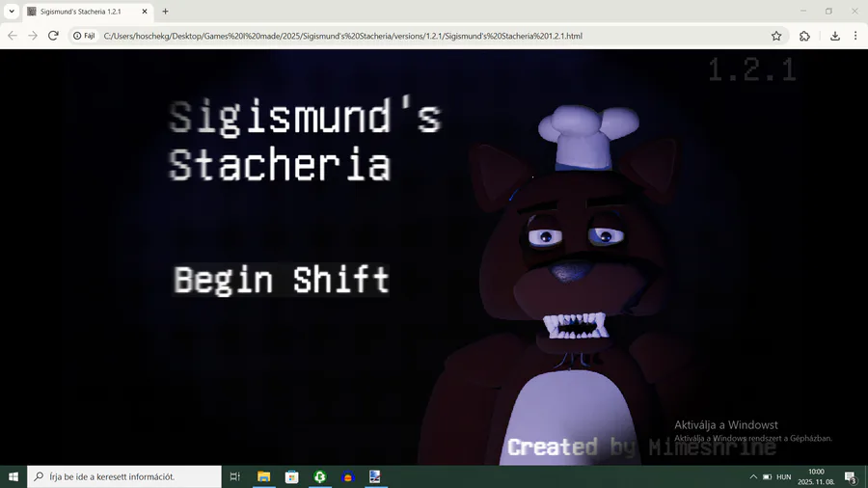Minimize the browser window
Screen dimensions: 868x488
802,11
